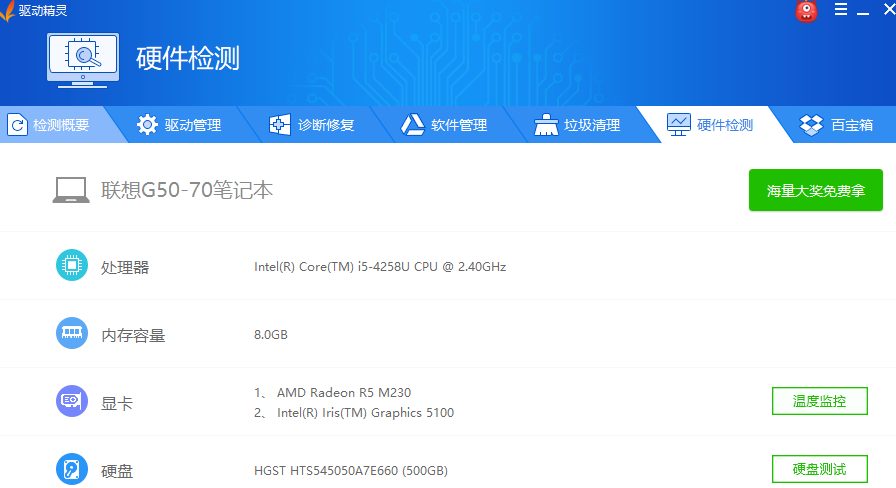Click the gear icon for 驱动管理
Image resolution: width=896 pixels, height=488 pixels.
[x=147, y=125]
